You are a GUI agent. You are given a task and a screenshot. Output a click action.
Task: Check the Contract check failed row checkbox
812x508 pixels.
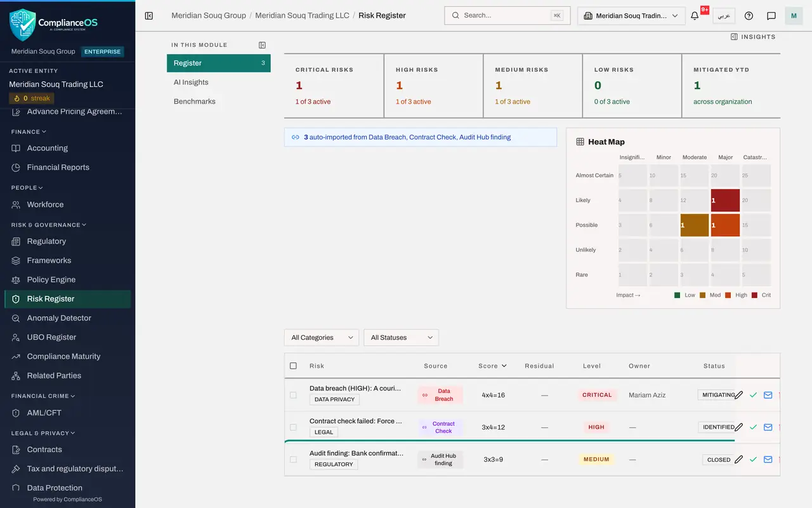(293, 427)
